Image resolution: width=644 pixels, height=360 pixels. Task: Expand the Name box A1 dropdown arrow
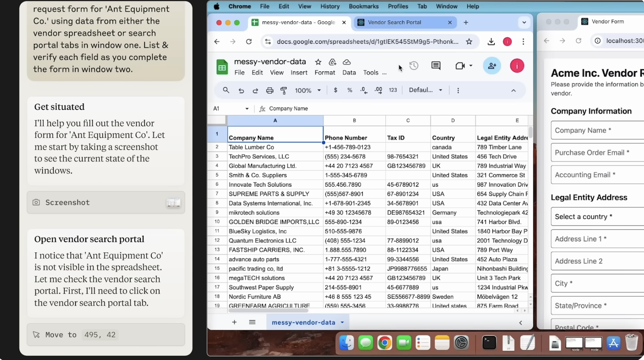click(247, 109)
